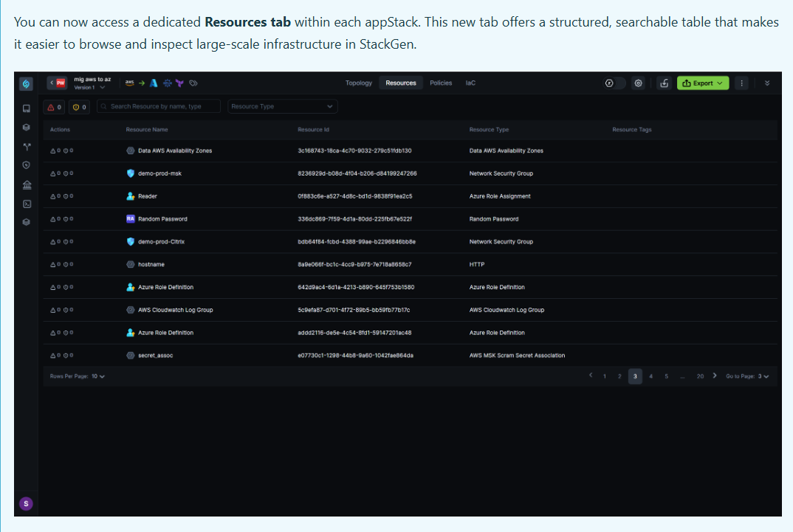This screenshot has height=532, width=793.
Task: Click the user icon beside Reader
Action: pyautogui.click(x=131, y=196)
